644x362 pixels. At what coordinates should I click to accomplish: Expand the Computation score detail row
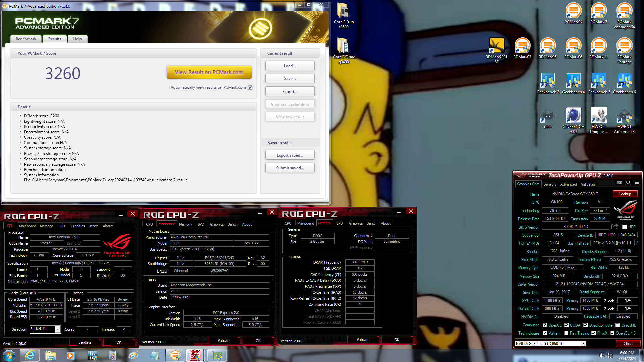tap(20, 143)
